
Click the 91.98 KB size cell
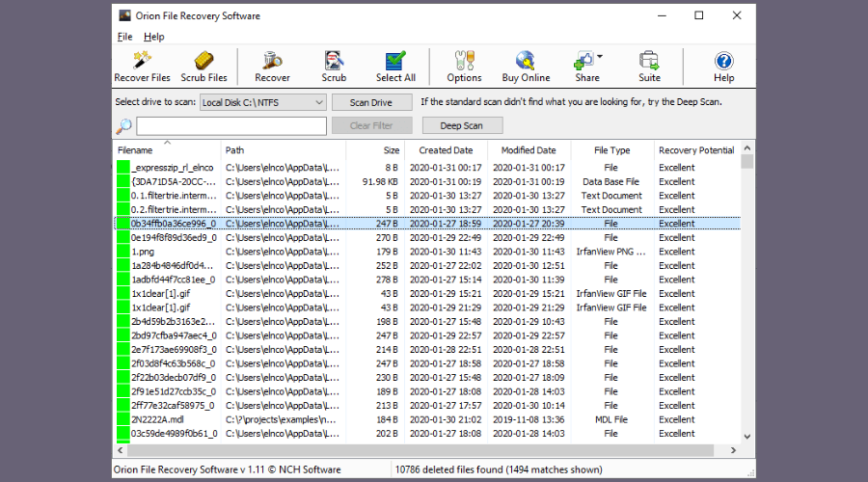click(380, 181)
